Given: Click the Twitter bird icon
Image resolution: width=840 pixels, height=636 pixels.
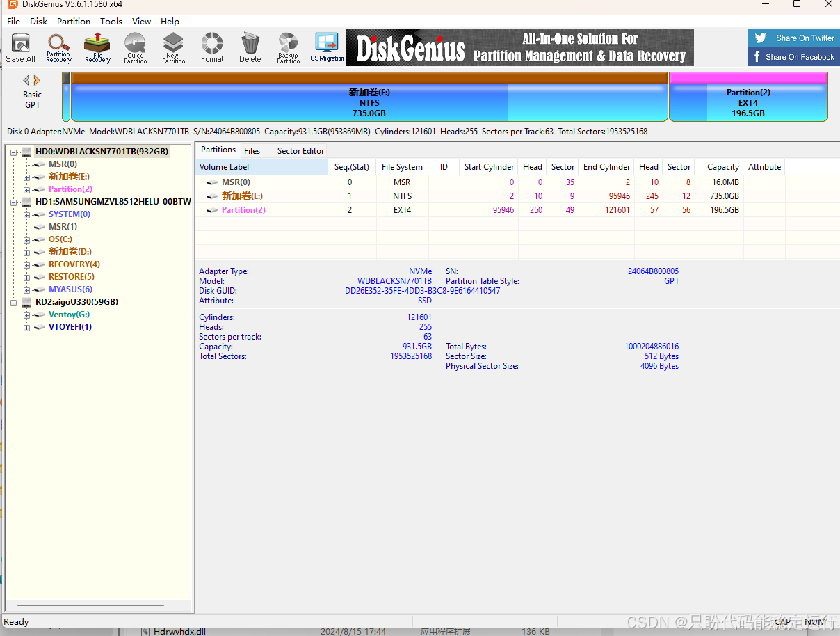Looking at the screenshot, I should [761, 38].
